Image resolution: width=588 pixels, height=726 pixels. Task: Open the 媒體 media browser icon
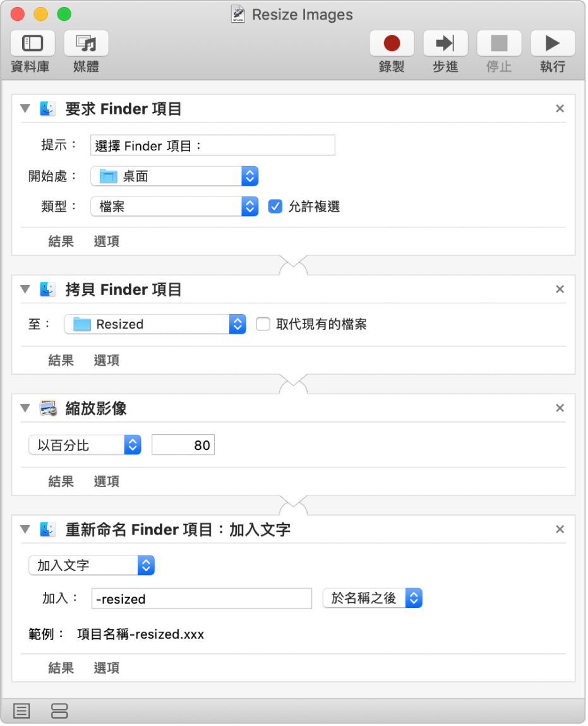[x=86, y=44]
